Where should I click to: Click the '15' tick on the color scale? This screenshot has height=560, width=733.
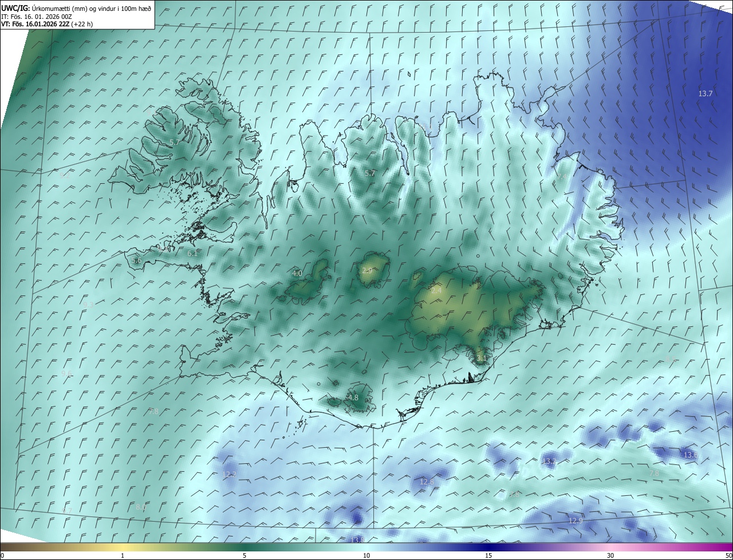488,556
